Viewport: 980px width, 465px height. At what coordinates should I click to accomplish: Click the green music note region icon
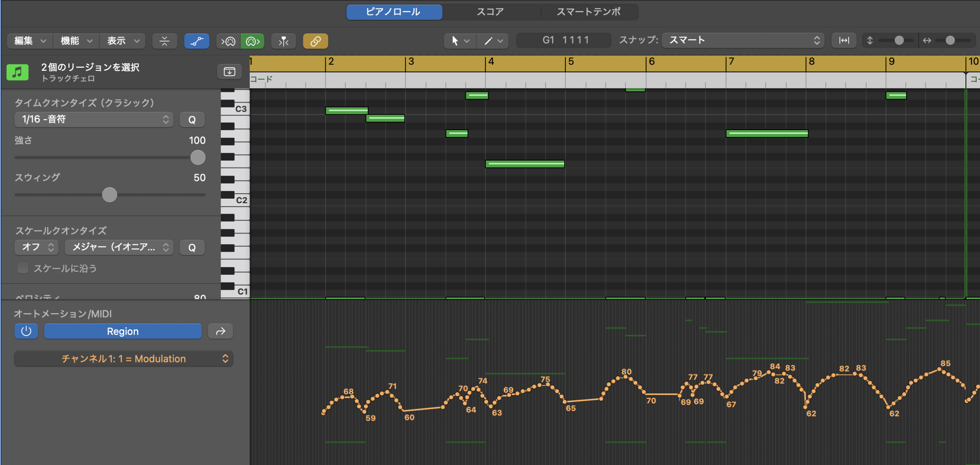click(18, 72)
